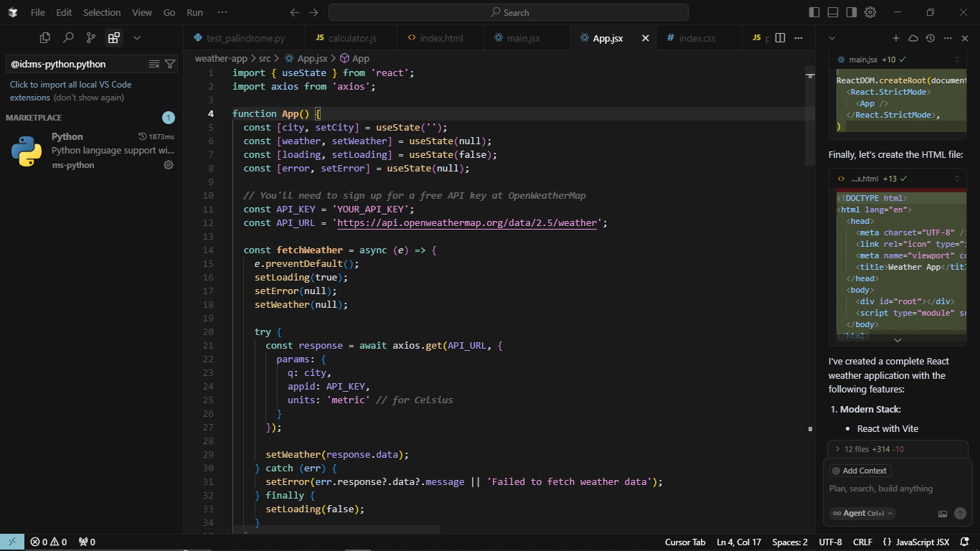Open the Agent mode dropdown
Viewport: 980px width, 551px height.
tap(862, 514)
